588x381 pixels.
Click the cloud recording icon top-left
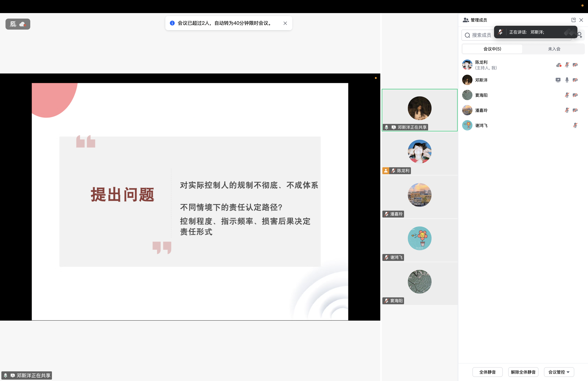23,24
